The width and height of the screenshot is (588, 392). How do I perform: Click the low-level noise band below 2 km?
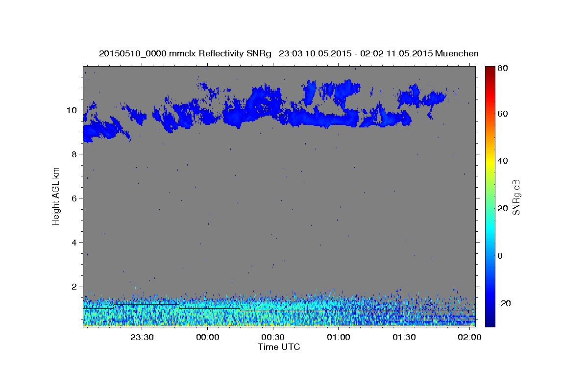pos(279,311)
